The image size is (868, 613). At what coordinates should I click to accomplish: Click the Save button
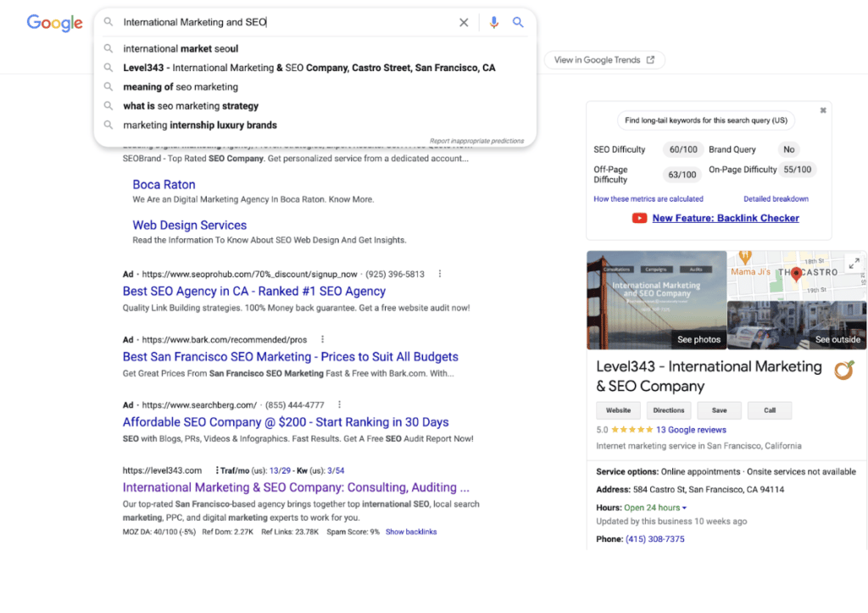(719, 410)
